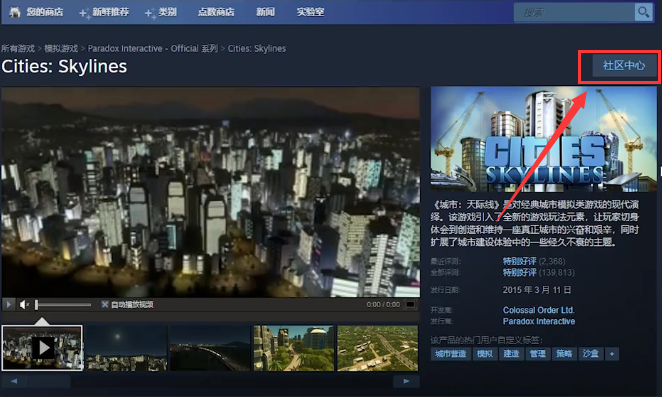Click the store avatar icon beside 您的商店
Screen dimensions: 662x397
(15, 12)
